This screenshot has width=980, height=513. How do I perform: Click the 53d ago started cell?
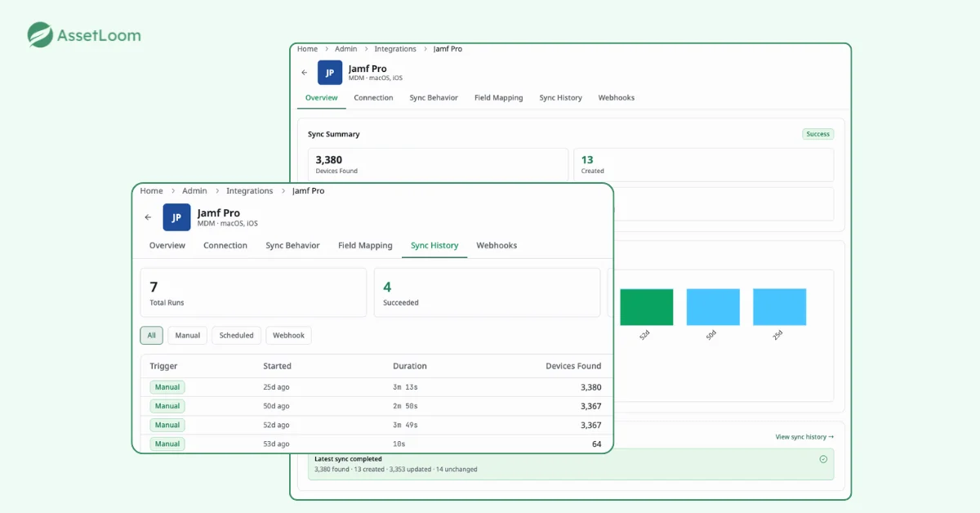click(x=276, y=444)
